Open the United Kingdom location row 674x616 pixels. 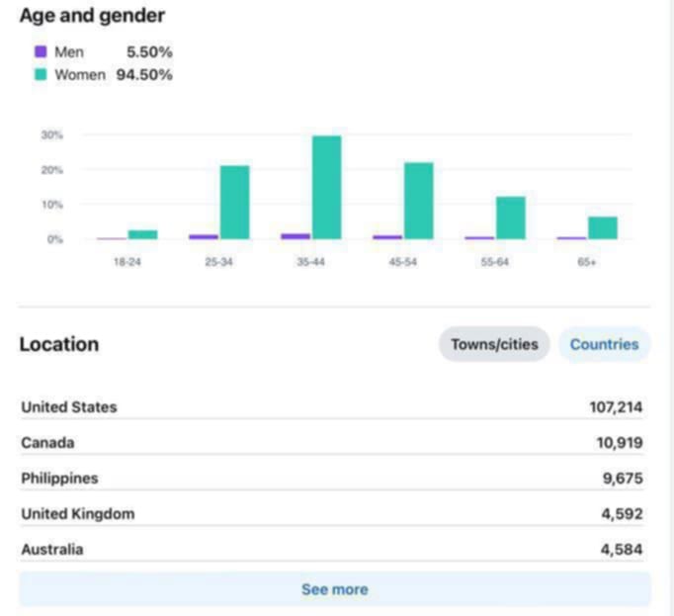[332, 514]
